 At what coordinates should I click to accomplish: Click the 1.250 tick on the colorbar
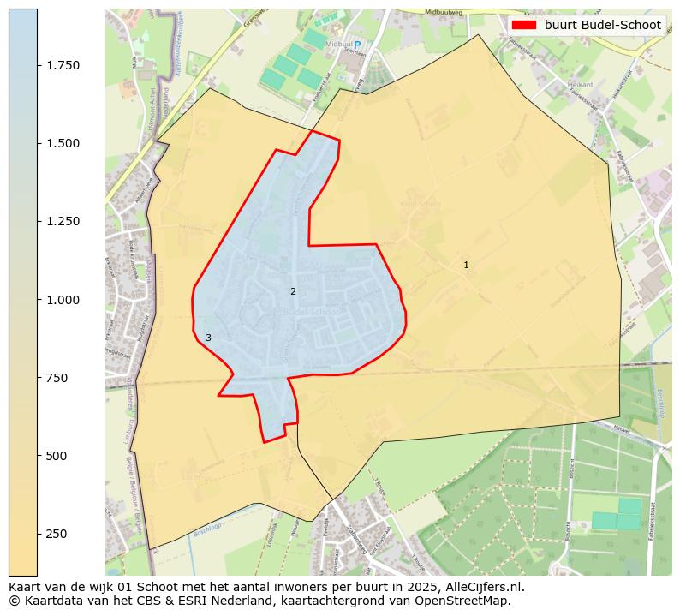point(65,221)
